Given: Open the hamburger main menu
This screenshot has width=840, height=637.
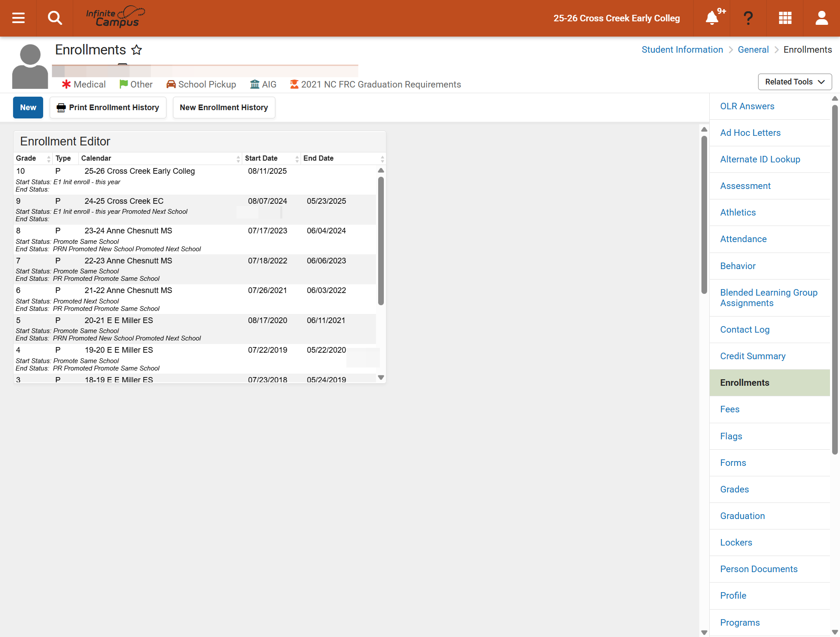Looking at the screenshot, I should pyautogui.click(x=18, y=18).
